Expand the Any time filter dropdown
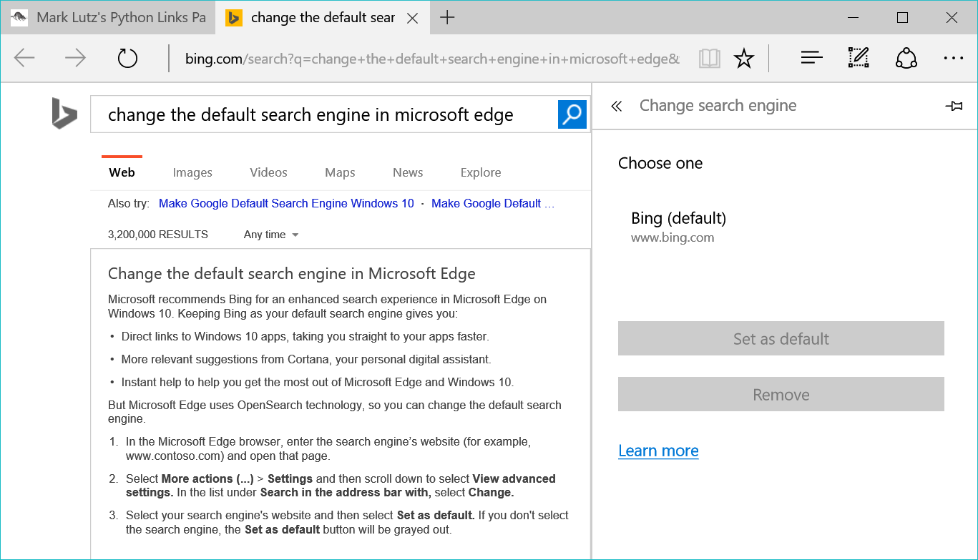This screenshot has height=560, width=978. click(271, 235)
